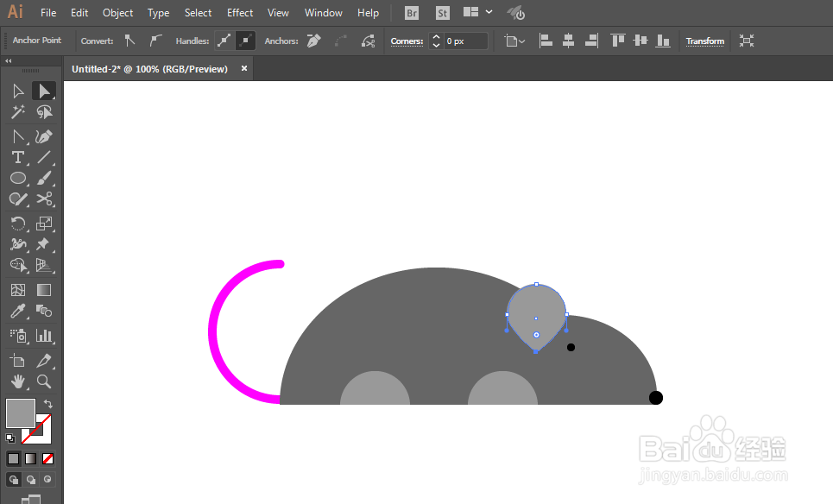
Task: Select the Type tool
Action: pos(18,157)
